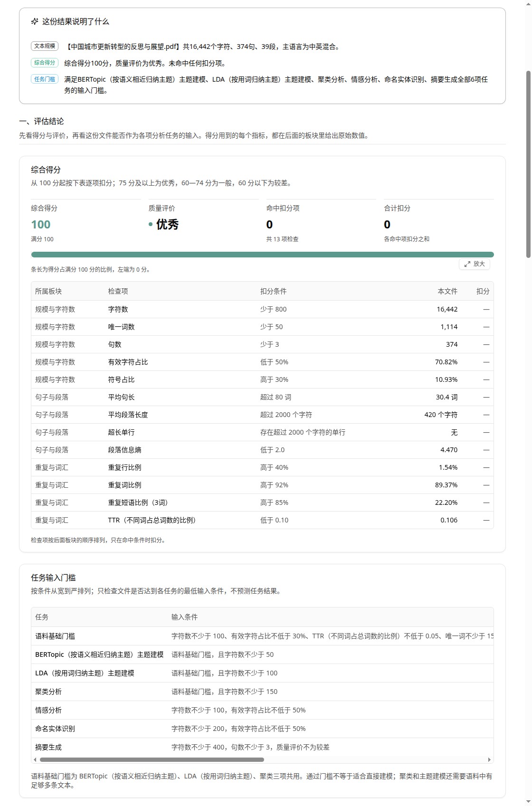Screen dimensions: 532x806
Task: Click the text 满分 100
Action: click(x=42, y=239)
